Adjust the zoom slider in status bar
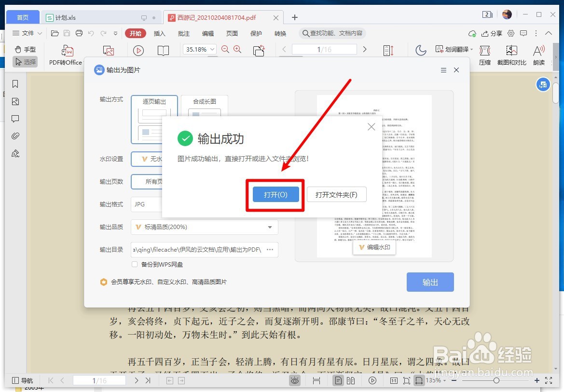Screen dimensions: 564x392 pos(496,380)
